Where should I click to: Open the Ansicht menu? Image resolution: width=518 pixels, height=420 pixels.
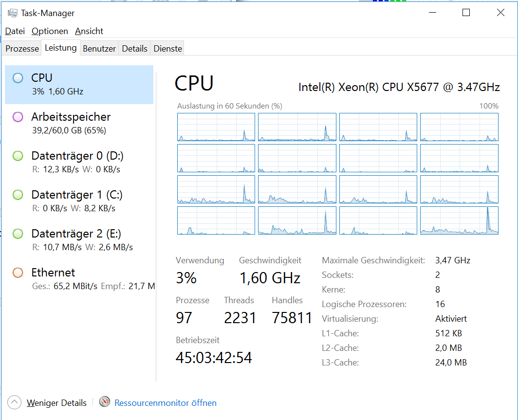coord(89,31)
